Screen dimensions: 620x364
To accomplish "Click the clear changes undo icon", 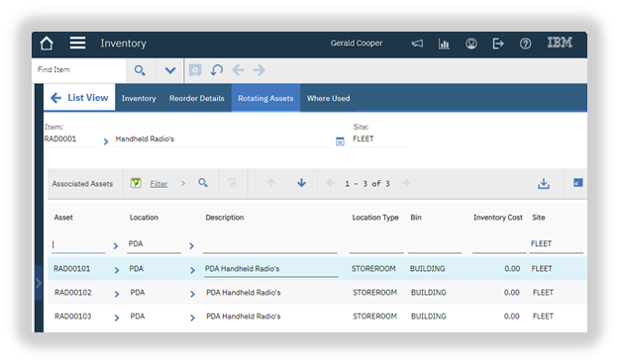I will 217,70.
